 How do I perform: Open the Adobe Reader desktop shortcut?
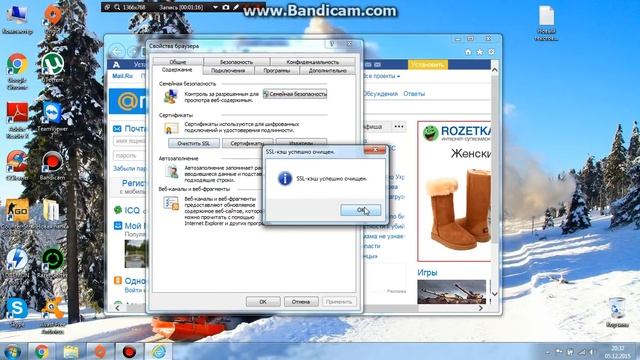[x=17, y=120]
